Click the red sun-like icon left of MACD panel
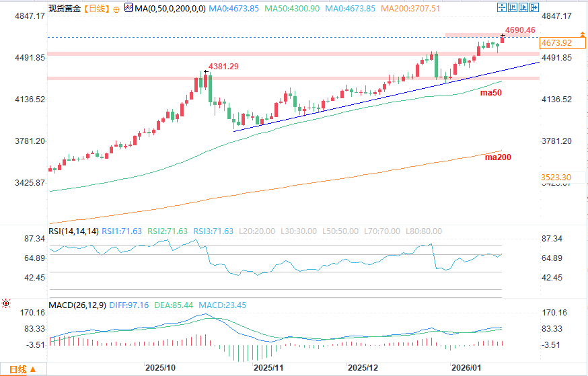The width and height of the screenshot is (588, 376). coord(6,303)
